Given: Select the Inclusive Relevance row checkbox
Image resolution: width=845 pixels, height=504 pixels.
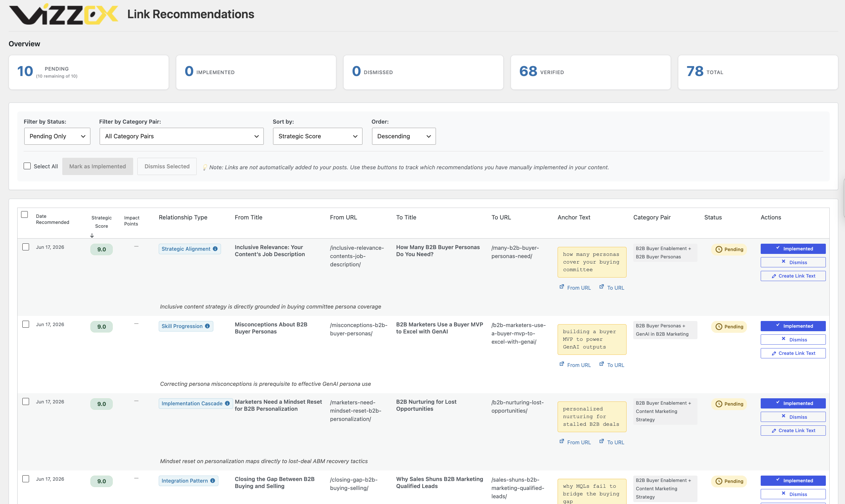Looking at the screenshot, I should tap(26, 247).
